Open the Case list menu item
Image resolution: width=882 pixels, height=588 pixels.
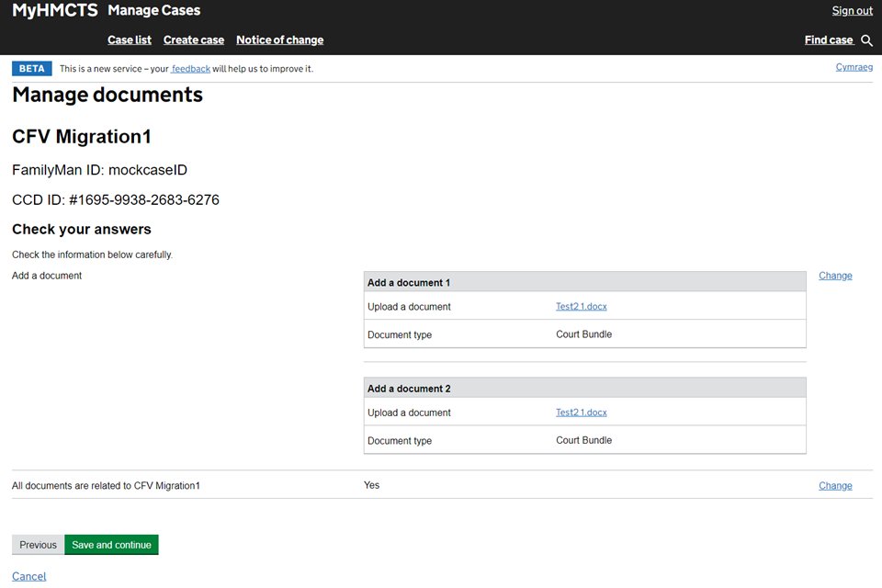[130, 40]
